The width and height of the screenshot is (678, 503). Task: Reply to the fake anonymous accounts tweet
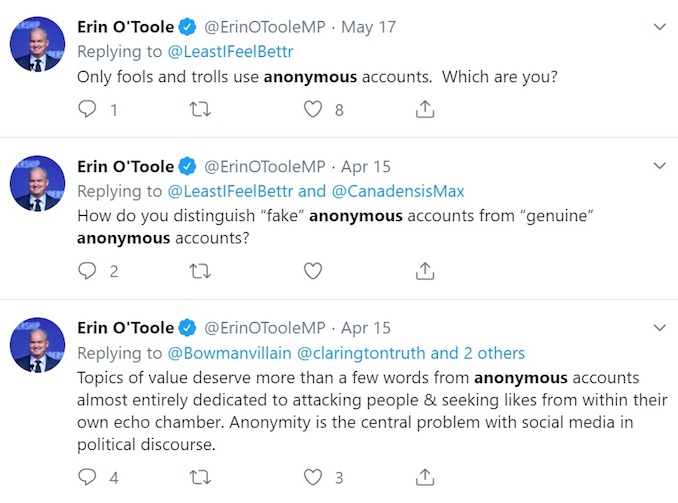pyautogui.click(x=87, y=271)
